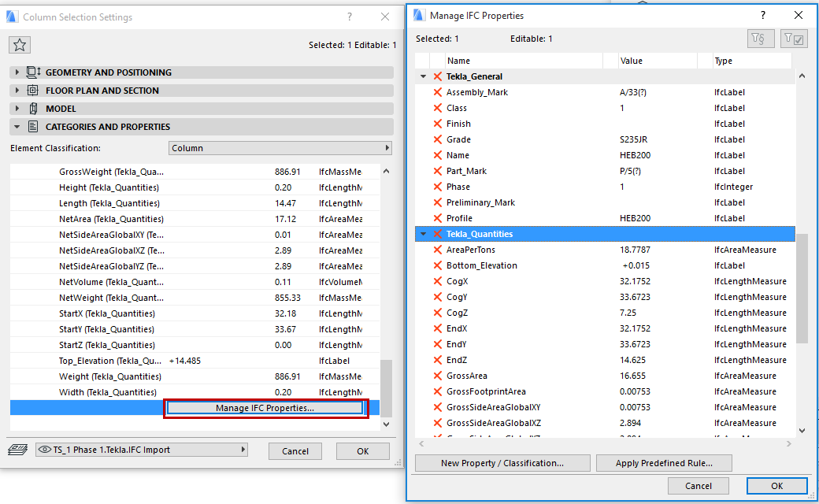
Task: Expand the Model section
Action: coord(17,109)
